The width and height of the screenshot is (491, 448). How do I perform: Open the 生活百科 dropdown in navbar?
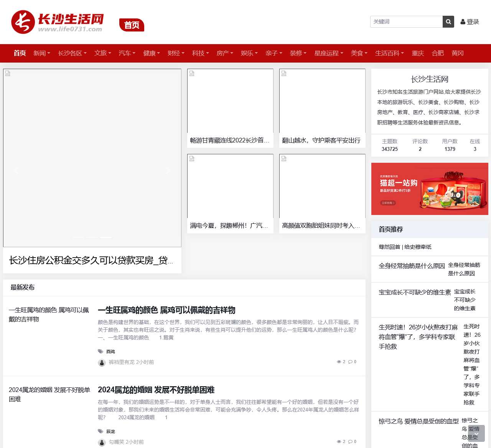[x=389, y=53]
